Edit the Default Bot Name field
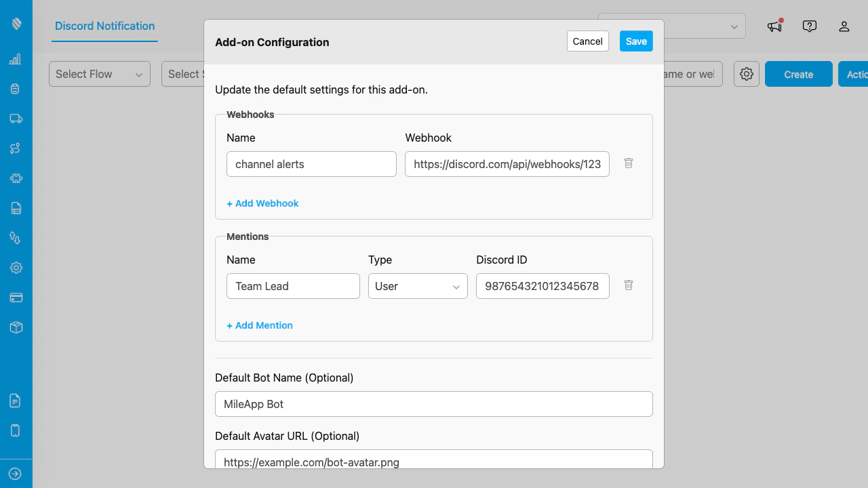 coord(433,404)
